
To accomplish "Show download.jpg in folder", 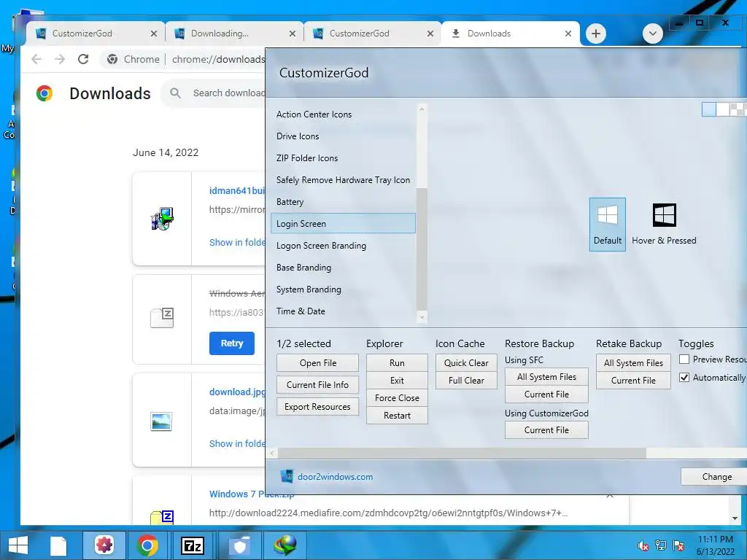I will pyautogui.click(x=237, y=444).
